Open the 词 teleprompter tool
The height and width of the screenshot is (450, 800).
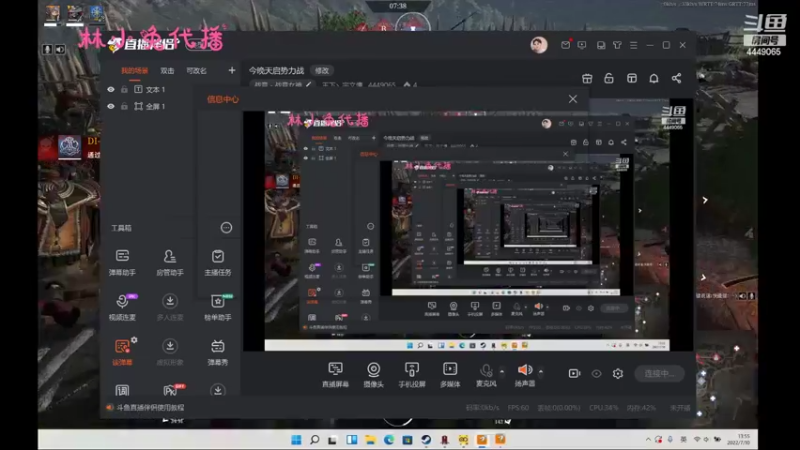pos(122,391)
